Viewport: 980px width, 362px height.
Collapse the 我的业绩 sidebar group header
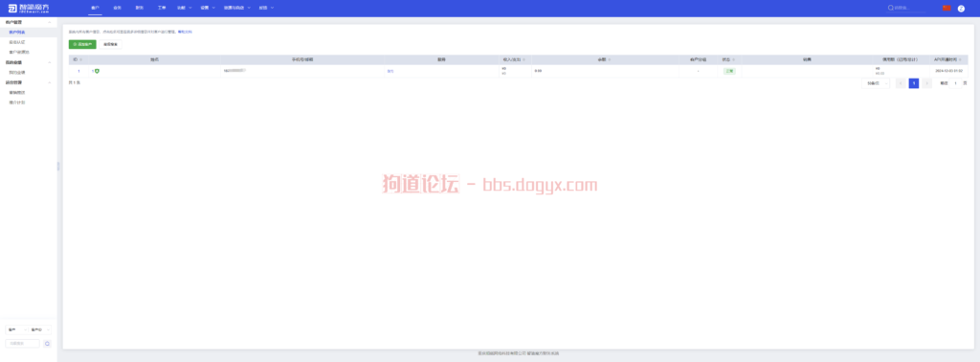coord(28,62)
